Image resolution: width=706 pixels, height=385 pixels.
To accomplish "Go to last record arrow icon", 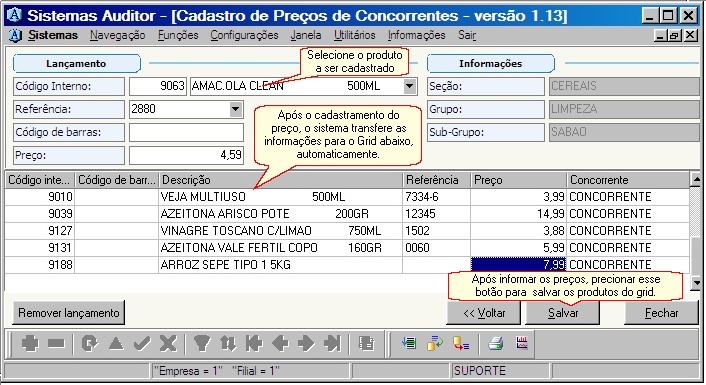I will (x=332, y=344).
